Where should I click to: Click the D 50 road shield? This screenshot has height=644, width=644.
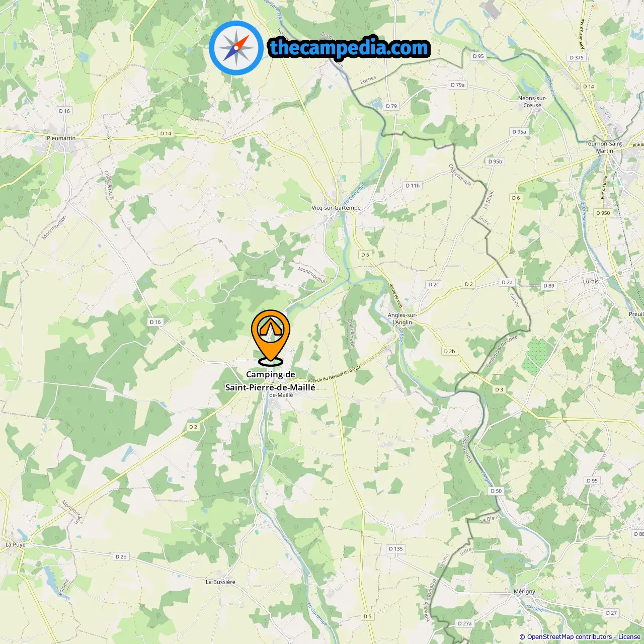point(496,491)
